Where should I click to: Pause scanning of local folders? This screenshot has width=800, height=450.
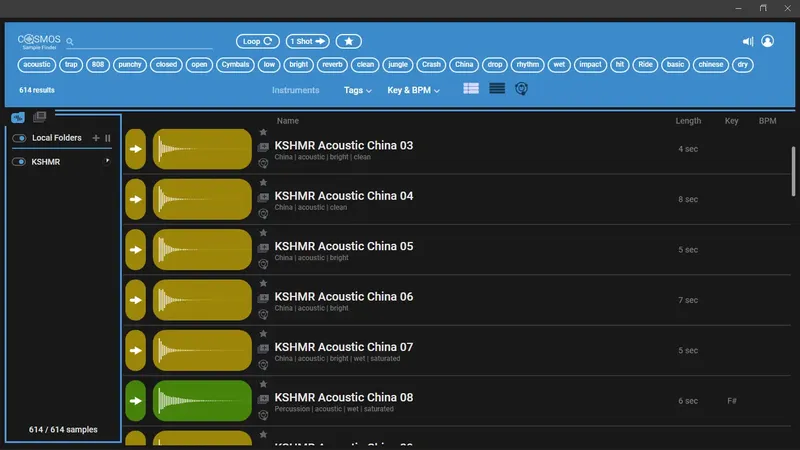(x=108, y=138)
